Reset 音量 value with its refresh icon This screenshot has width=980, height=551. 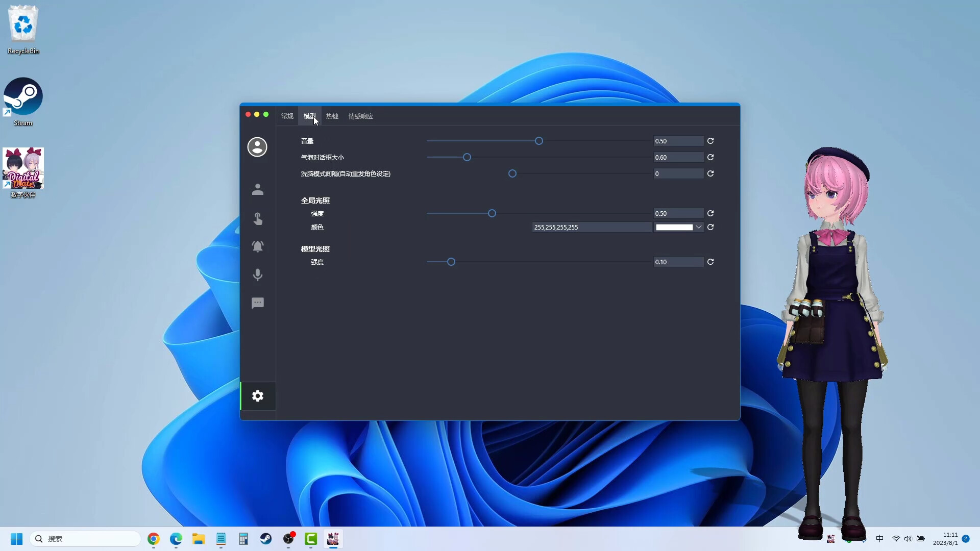point(710,141)
